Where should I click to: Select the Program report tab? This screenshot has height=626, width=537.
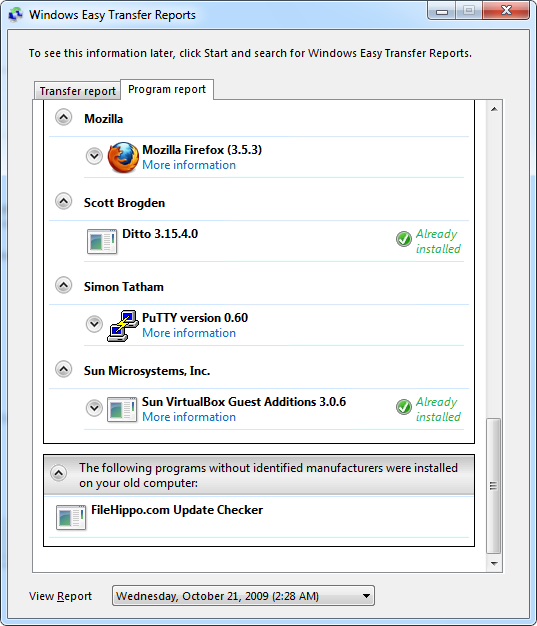point(167,89)
